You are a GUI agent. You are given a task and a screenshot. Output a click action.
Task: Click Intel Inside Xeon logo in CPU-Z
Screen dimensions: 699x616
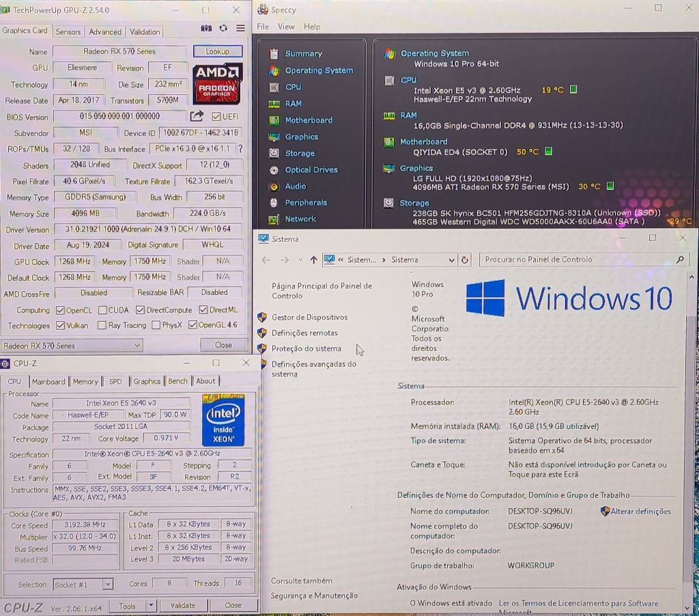pos(223,420)
